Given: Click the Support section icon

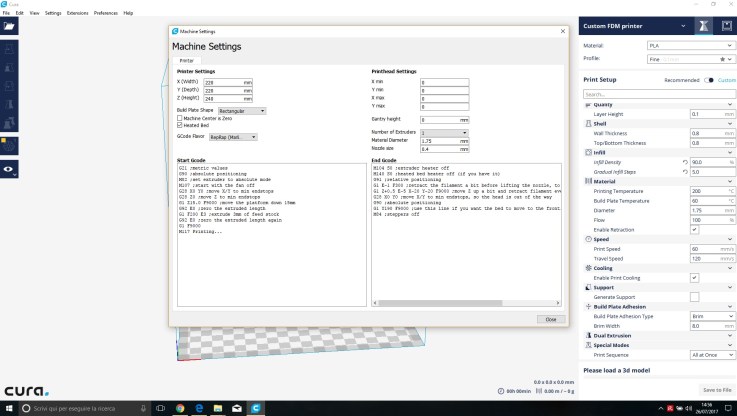Looking at the screenshot, I should pos(588,287).
